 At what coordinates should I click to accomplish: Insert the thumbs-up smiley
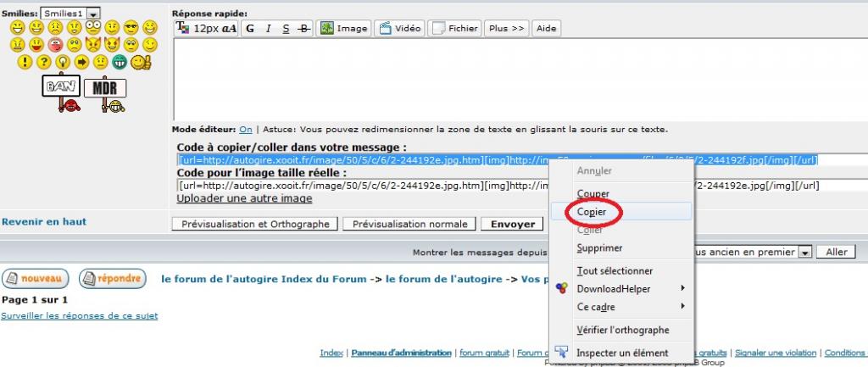(x=141, y=61)
